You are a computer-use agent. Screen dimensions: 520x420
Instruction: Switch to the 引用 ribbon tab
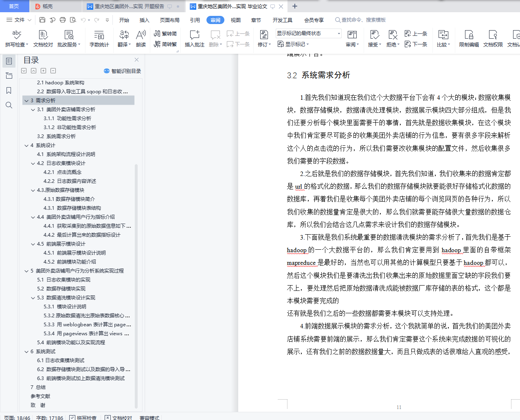(195, 20)
